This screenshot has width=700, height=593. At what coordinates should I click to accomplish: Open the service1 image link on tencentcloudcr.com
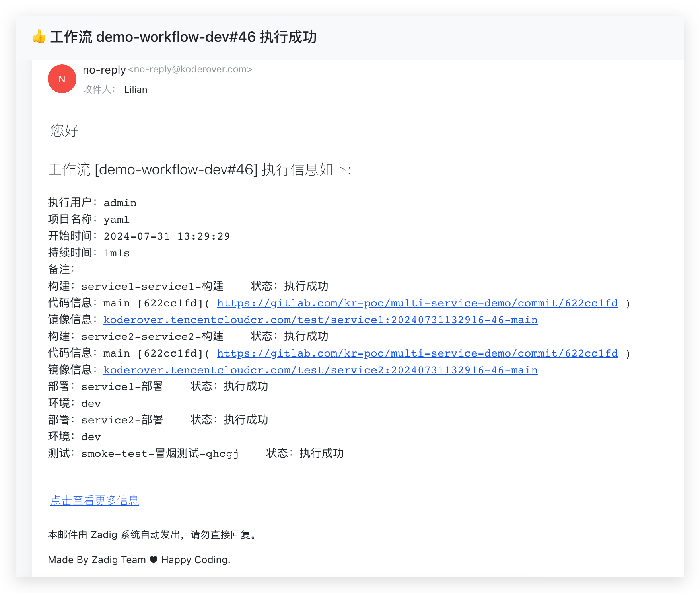pos(320,320)
